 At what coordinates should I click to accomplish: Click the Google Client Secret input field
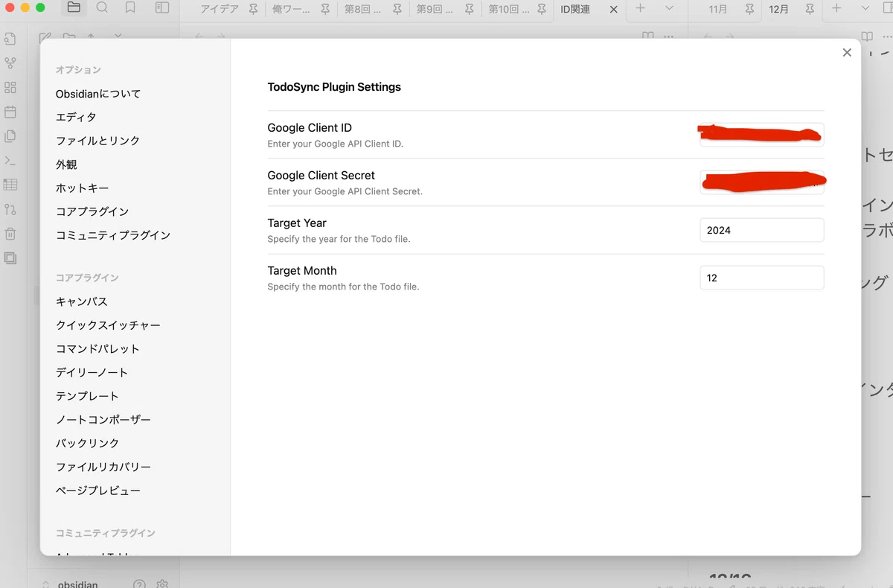point(762,182)
